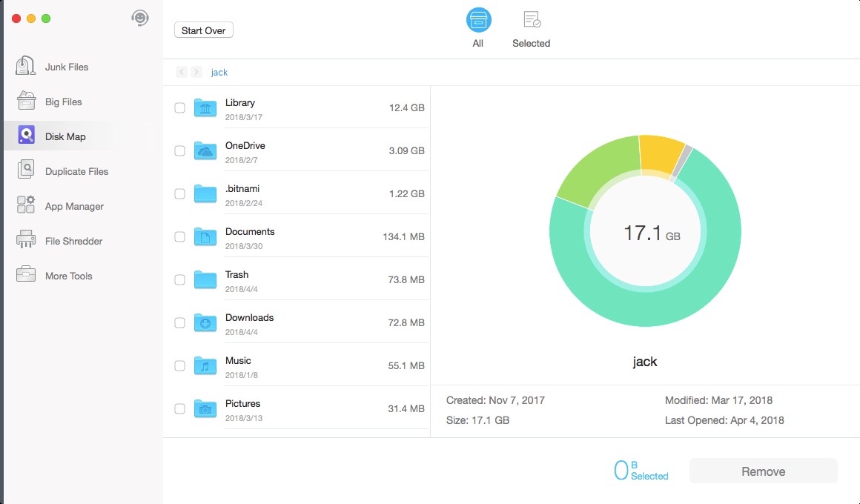This screenshot has height=504, width=860.
Task: Drill into the Documents folder
Action: click(x=250, y=231)
